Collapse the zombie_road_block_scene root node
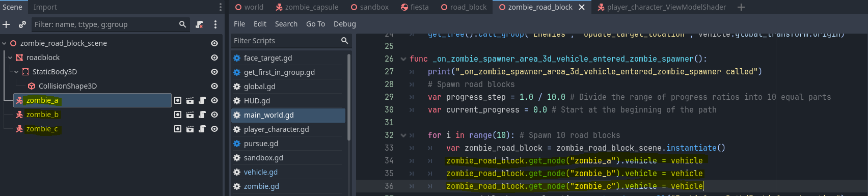 (4, 44)
